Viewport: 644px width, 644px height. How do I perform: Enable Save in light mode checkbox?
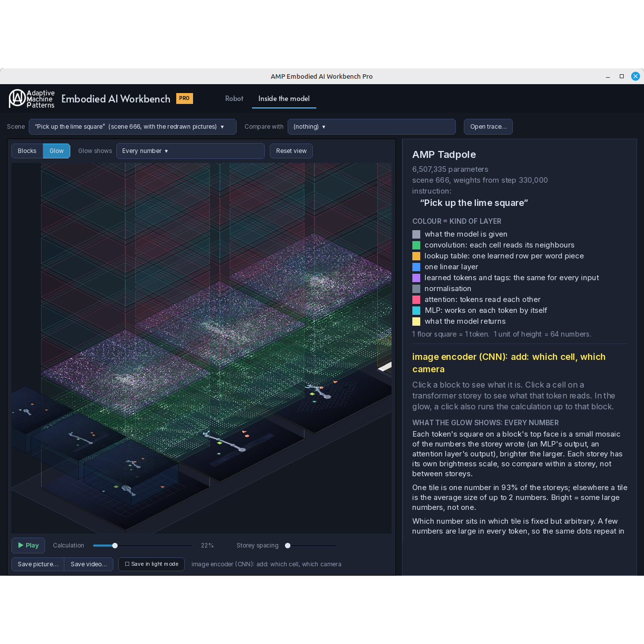point(151,564)
